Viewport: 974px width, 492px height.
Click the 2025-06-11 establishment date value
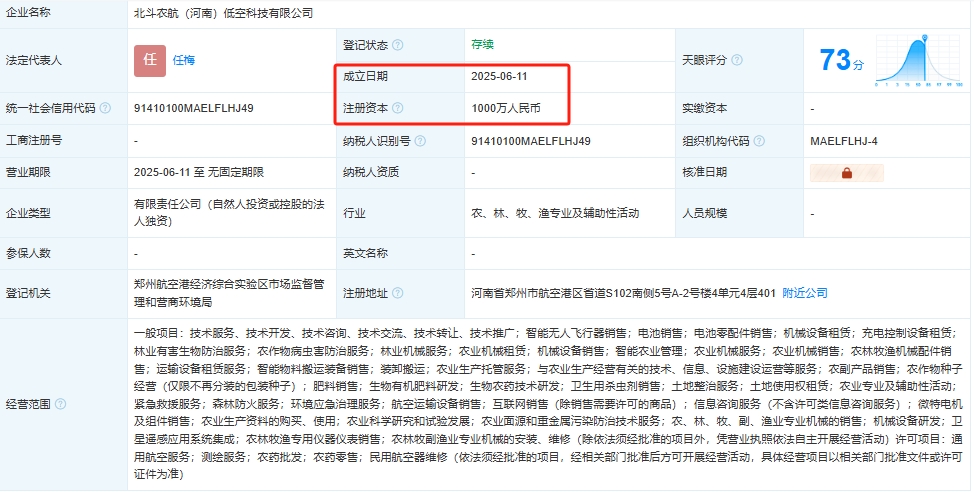(499, 76)
